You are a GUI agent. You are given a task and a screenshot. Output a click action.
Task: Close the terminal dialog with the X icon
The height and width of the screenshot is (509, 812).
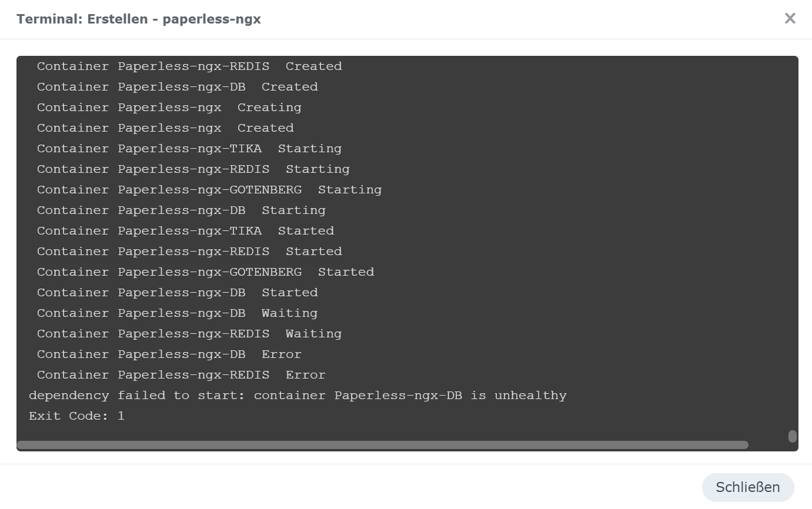(790, 19)
